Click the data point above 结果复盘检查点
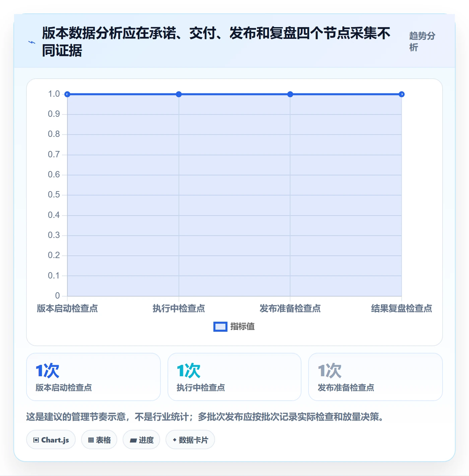This screenshot has height=476, width=469. (x=402, y=94)
